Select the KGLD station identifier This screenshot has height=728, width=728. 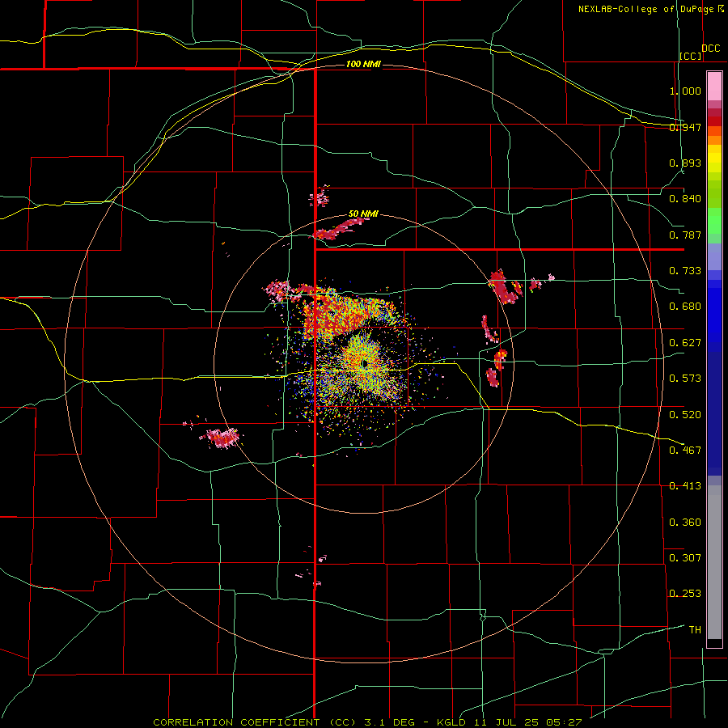451,722
